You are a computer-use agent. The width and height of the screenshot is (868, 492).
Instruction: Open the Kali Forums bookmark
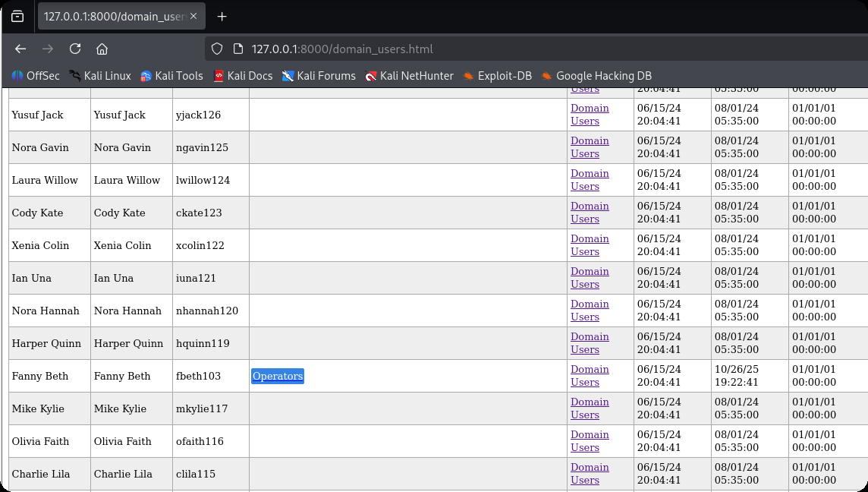coord(319,76)
